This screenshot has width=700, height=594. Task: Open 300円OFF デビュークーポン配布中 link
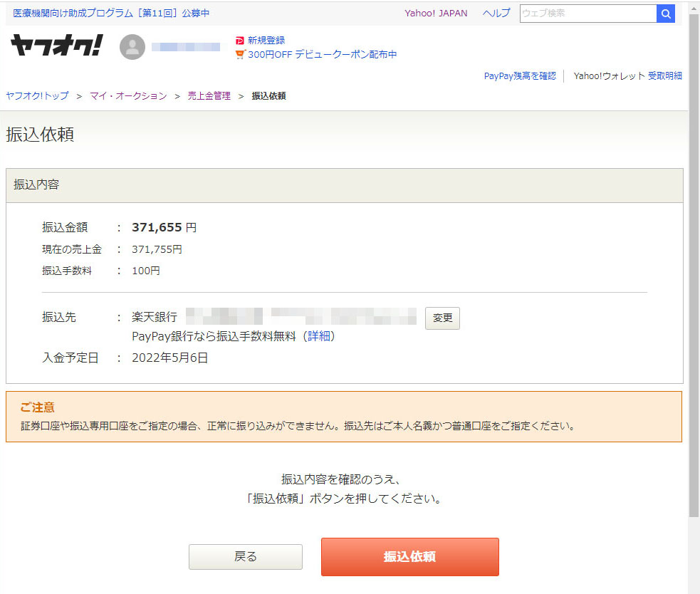click(322, 54)
